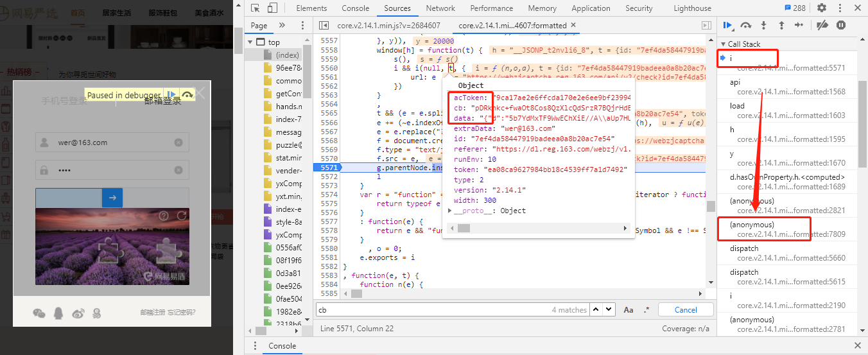Open captcha help question icon
The width and height of the screenshot is (868, 355).
coord(164,216)
